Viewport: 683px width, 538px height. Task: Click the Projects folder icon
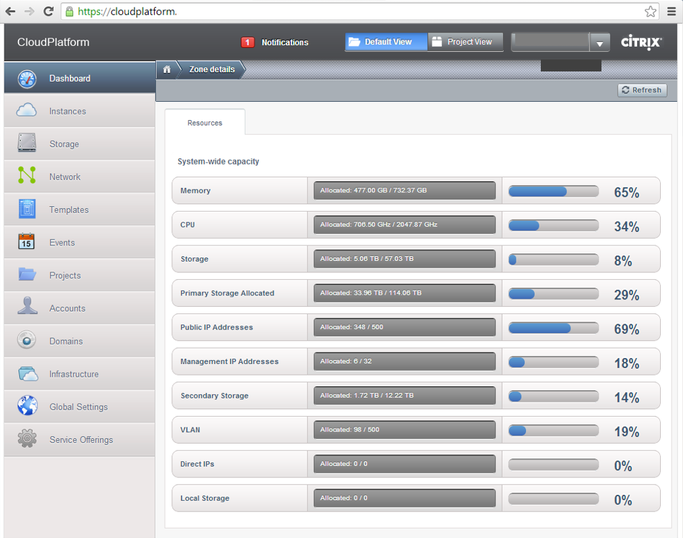pyautogui.click(x=27, y=274)
